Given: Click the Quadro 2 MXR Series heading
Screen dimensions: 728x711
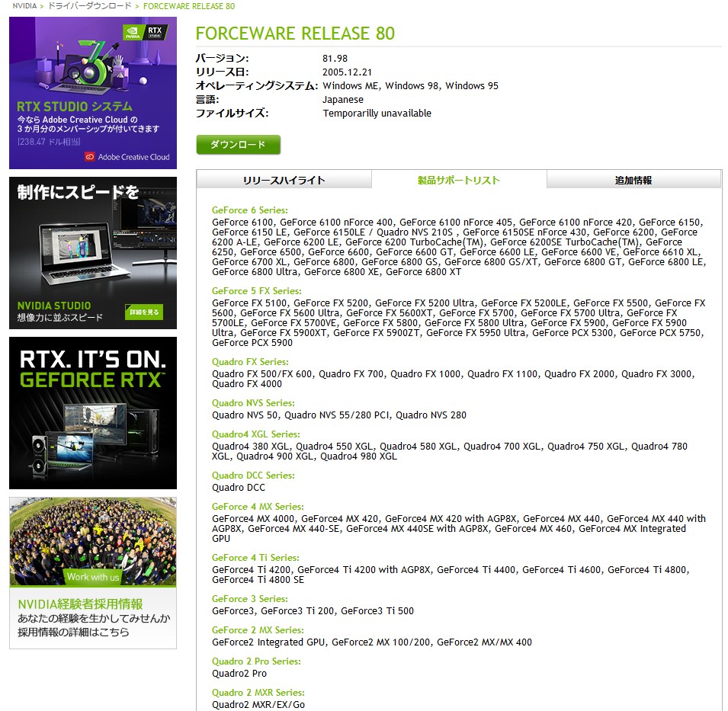Looking at the screenshot, I should tap(258, 692).
